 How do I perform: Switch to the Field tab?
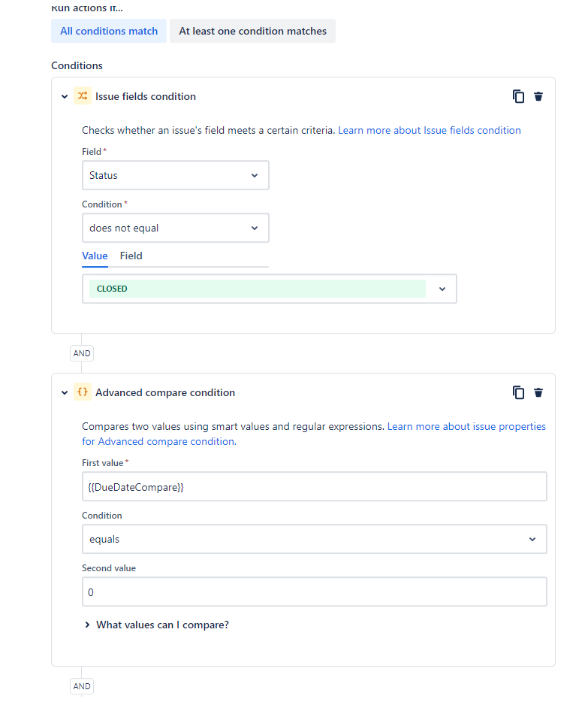(131, 256)
